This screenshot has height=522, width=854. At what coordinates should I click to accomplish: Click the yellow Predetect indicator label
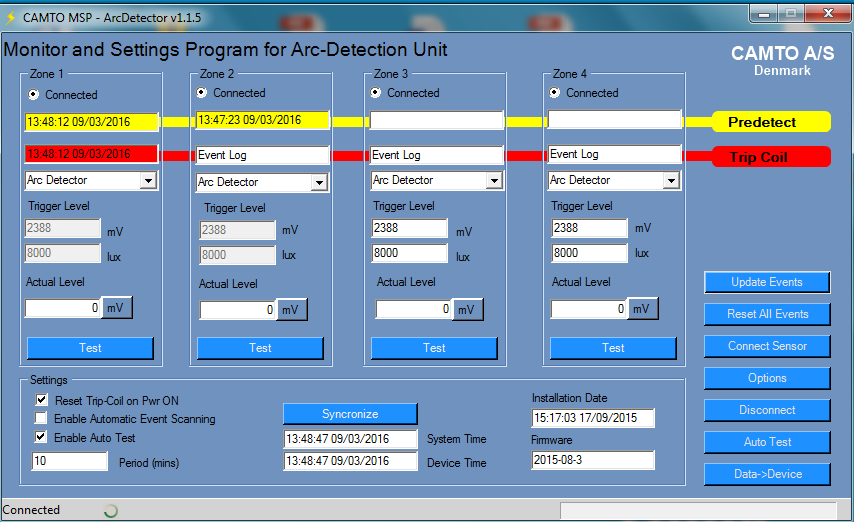[770, 122]
